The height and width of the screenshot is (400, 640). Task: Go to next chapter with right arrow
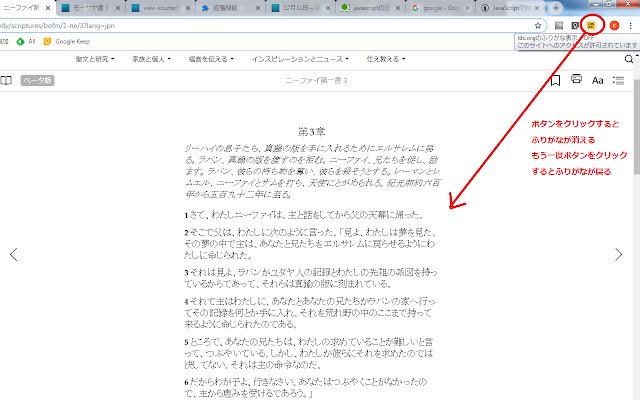[x=618, y=254]
